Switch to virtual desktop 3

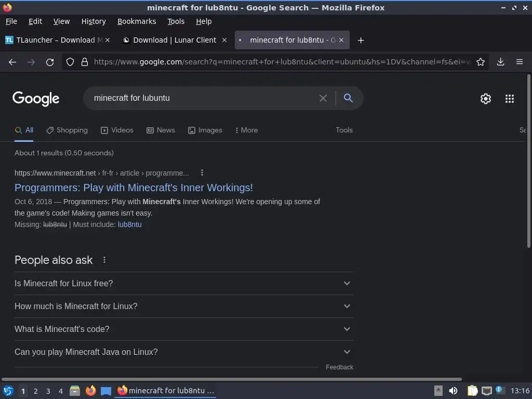48,391
